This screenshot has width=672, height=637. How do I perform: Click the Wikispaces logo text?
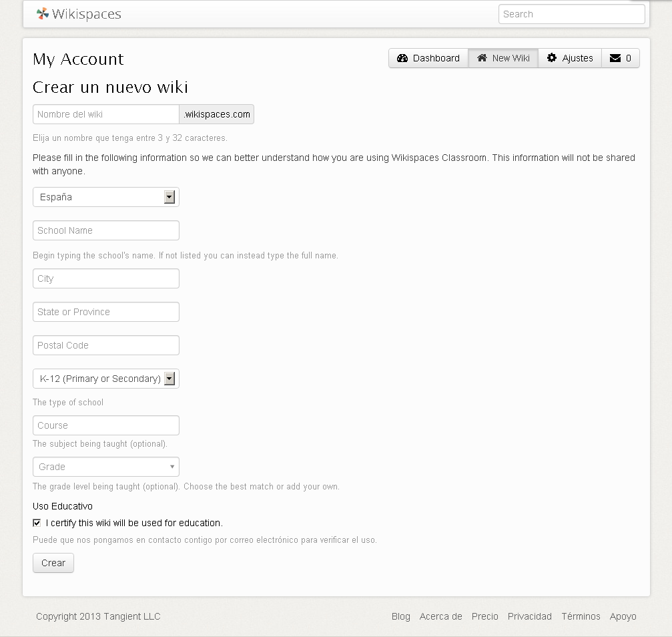[x=87, y=14]
